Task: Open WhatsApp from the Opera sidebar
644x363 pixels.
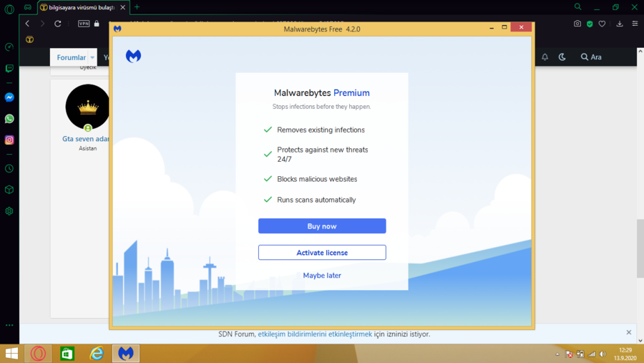Action: pyautogui.click(x=9, y=119)
